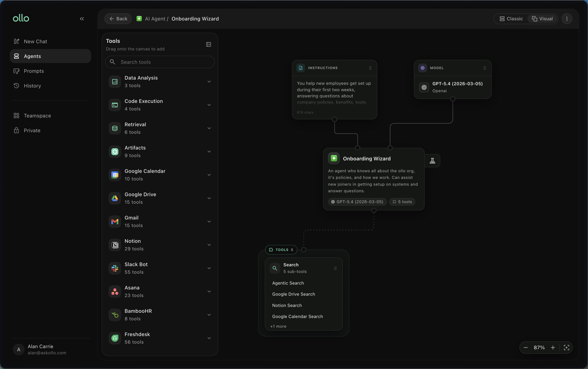
Task: Select Agents in the sidebar
Action: pyautogui.click(x=50, y=56)
